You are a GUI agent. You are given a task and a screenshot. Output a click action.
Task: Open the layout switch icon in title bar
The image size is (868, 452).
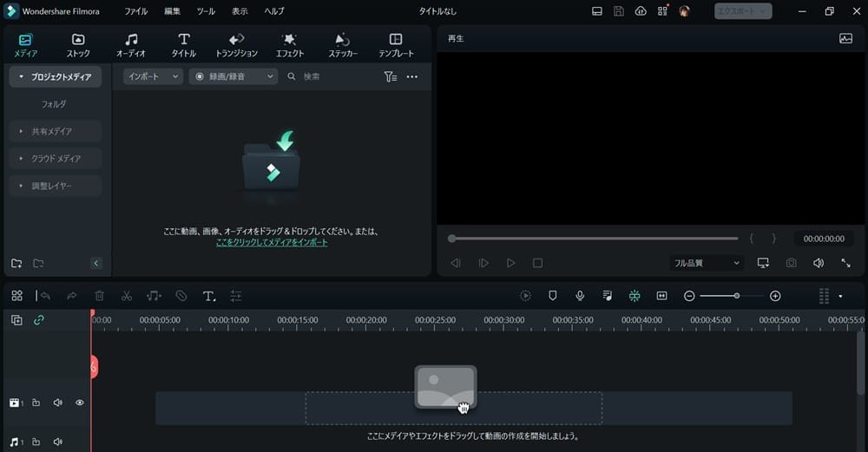coord(597,11)
